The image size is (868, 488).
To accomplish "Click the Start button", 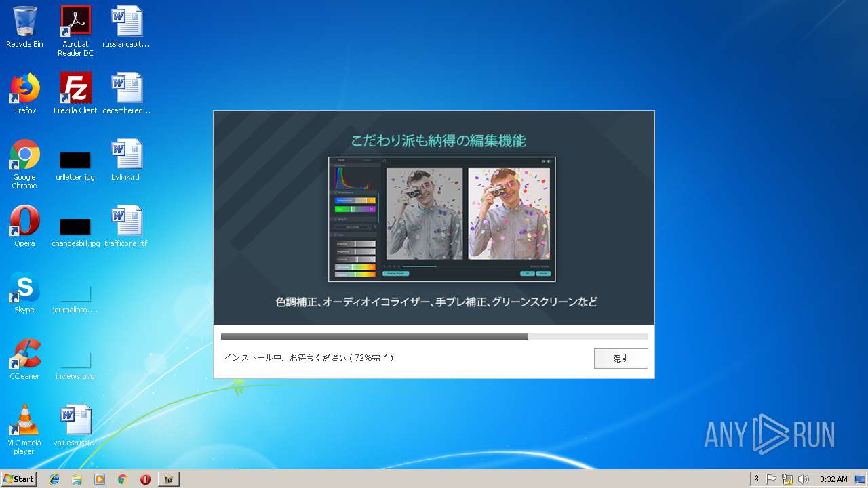I will coord(19,479).
